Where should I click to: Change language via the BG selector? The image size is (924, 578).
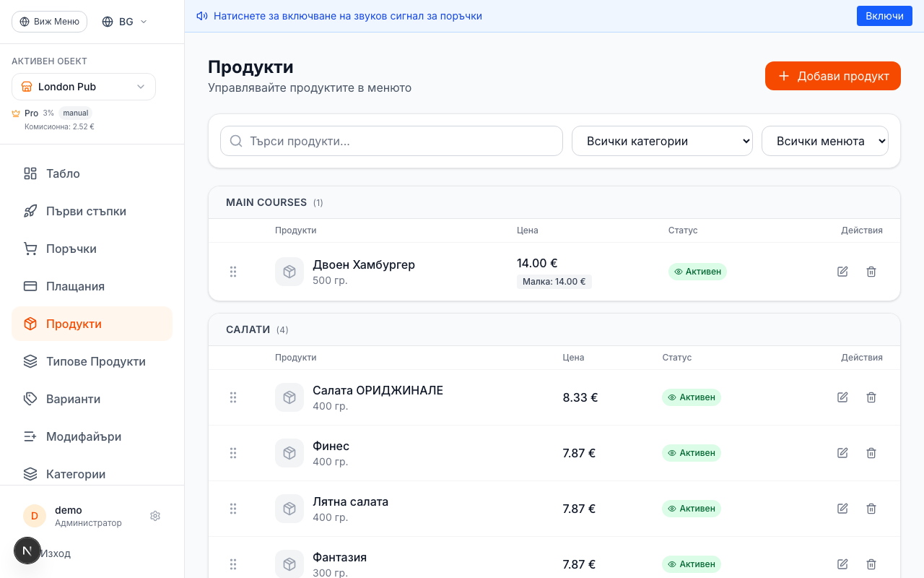tap(123, 21)
